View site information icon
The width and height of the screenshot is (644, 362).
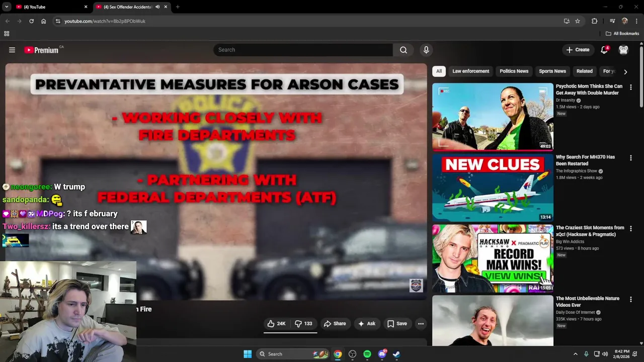(58, 21)
